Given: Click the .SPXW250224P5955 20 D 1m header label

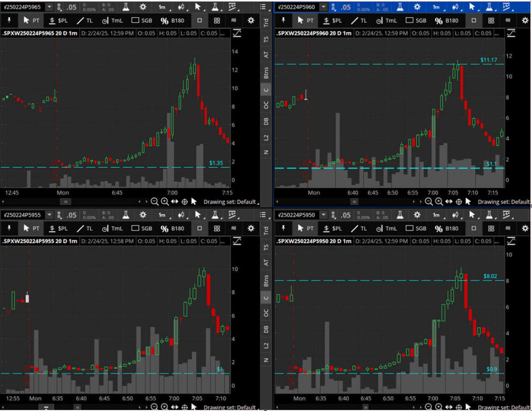Looking at the screenshot, I should [40, 241].
